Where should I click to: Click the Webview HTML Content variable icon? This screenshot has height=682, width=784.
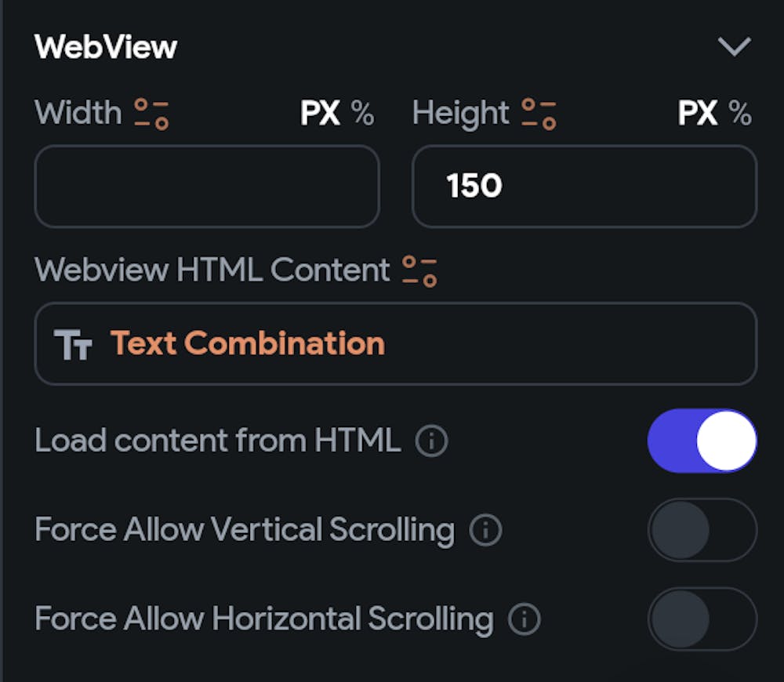pos(419,270)
